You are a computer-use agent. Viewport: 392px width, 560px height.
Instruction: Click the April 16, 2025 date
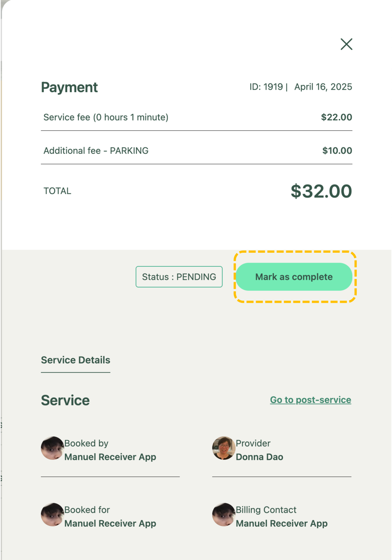point(323,87)
